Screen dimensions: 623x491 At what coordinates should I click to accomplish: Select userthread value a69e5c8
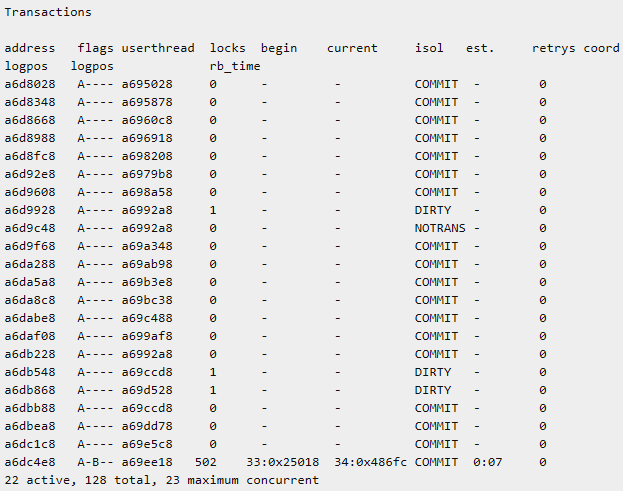147,444
